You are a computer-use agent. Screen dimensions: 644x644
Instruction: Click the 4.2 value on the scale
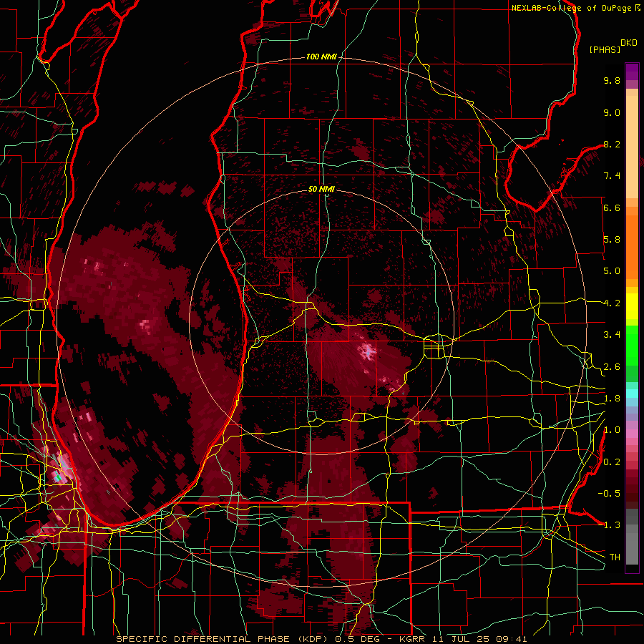[x=612, y=303]
